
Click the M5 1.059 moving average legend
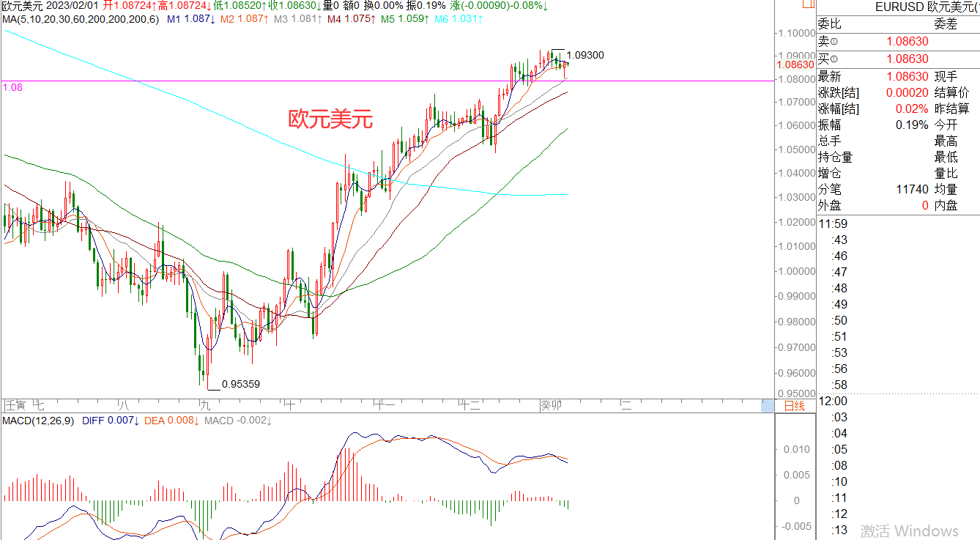pyautogui.click(x=404, y=18)
